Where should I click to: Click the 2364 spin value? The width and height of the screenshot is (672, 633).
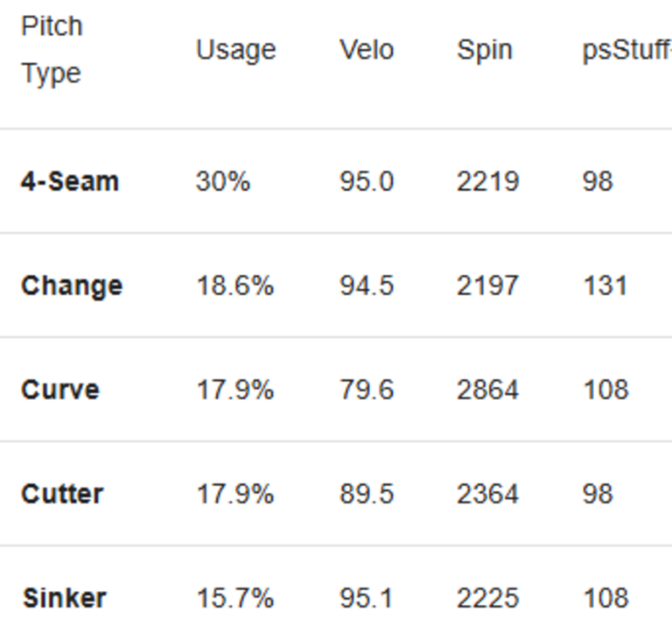(x=487, y=494)
